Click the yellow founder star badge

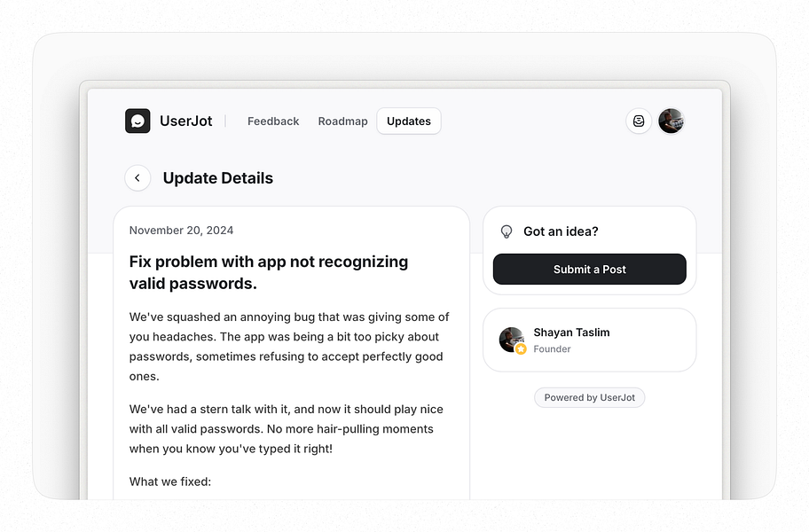520,348
